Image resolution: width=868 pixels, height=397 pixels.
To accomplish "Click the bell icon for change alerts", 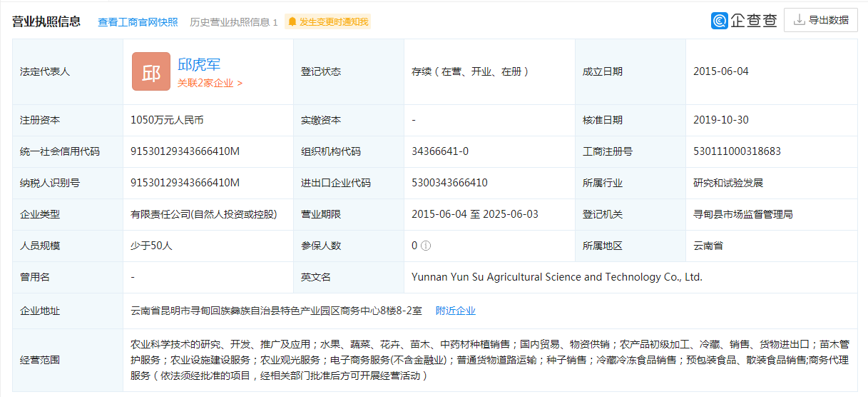I will (292, 22).
